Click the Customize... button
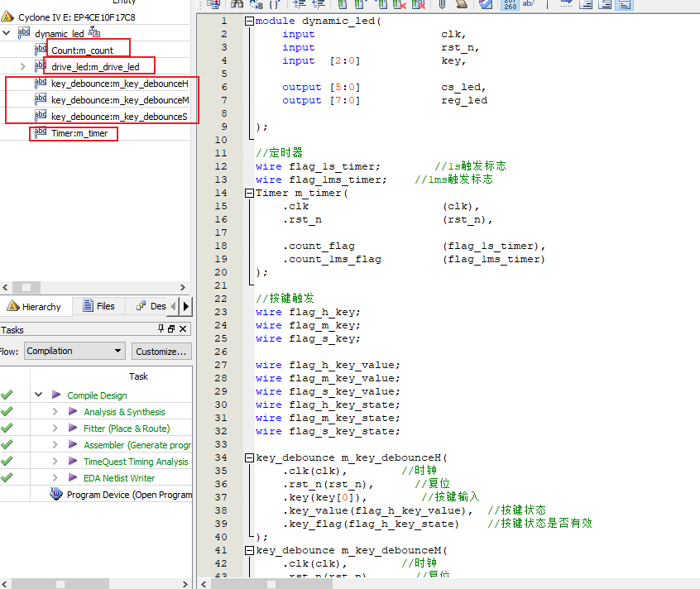The width and height of the screenshot is (700, 589). 161,351
